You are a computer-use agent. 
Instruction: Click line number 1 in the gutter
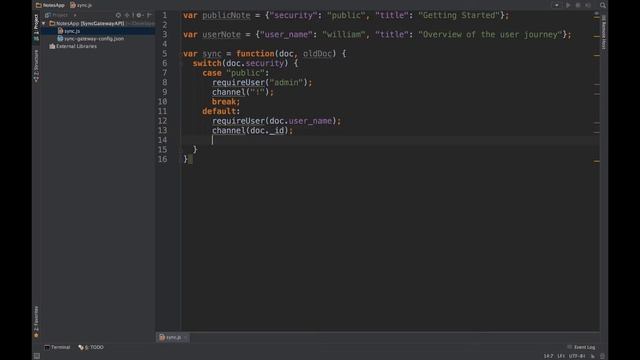165,16
